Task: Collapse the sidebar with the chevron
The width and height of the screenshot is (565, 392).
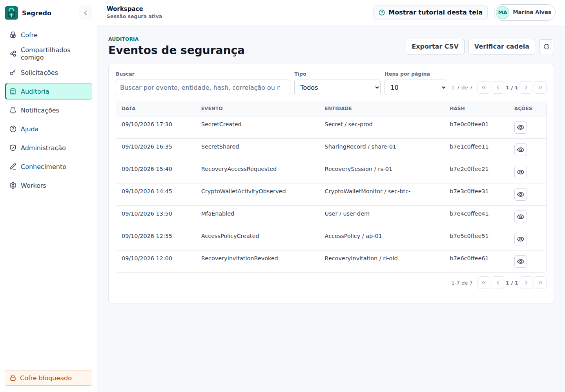Action: [86, 13]
